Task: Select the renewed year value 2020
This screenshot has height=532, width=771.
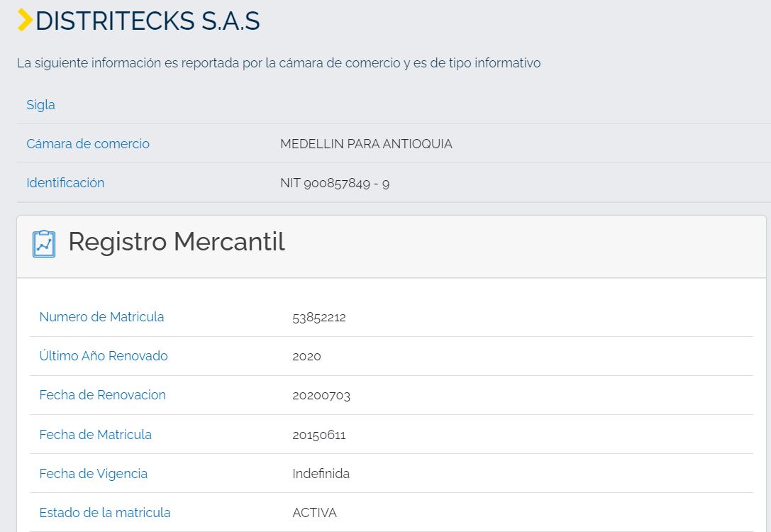Action: point(306,357)
